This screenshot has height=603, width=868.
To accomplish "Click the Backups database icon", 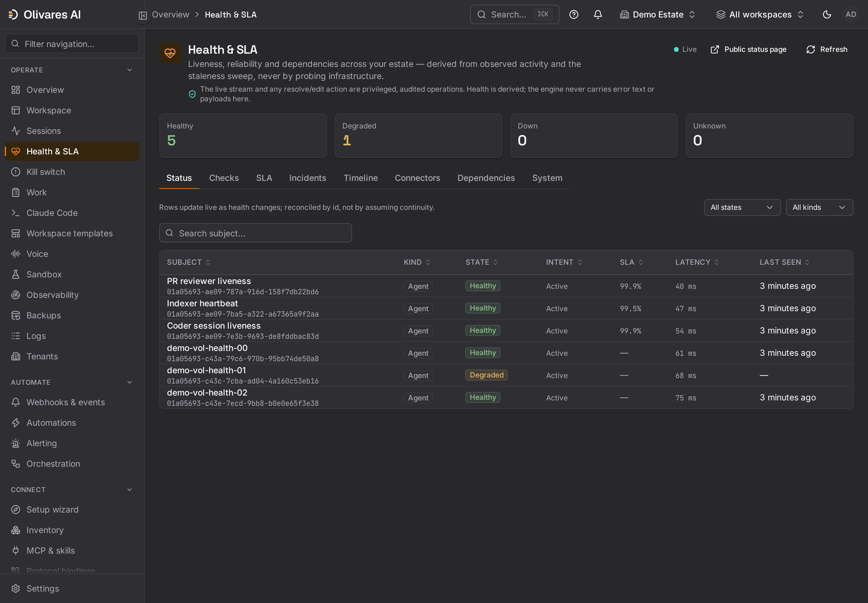I will point(15,315).
